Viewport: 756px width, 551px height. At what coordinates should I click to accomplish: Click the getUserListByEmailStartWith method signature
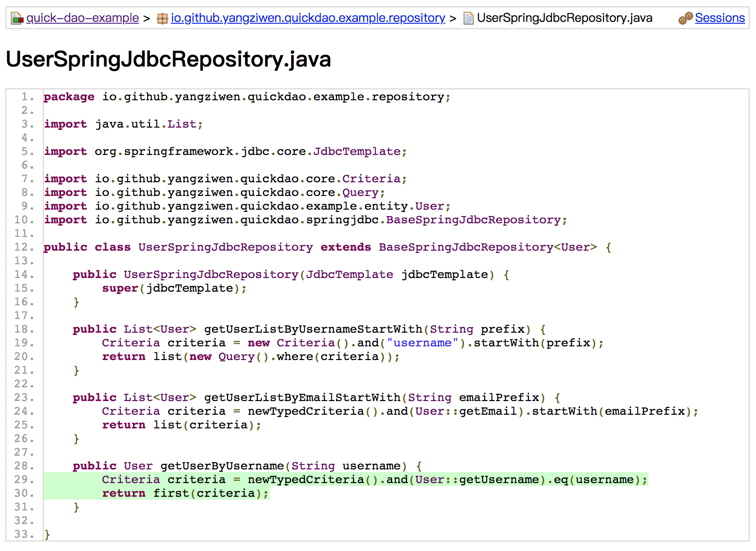pos(317,398)
